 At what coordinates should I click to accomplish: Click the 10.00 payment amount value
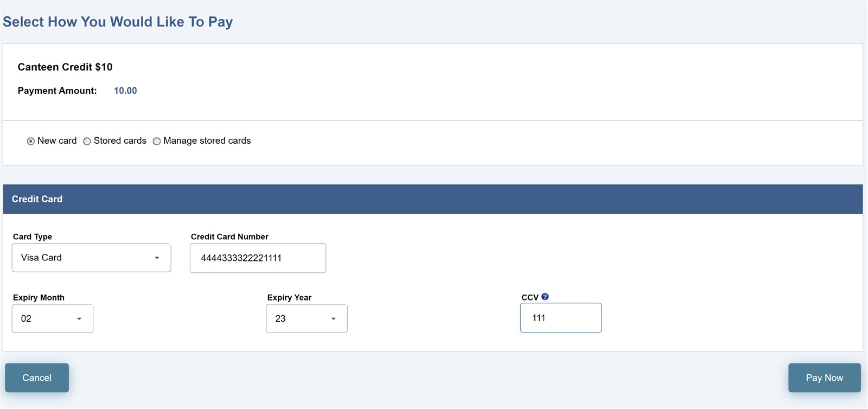[125, 91]
